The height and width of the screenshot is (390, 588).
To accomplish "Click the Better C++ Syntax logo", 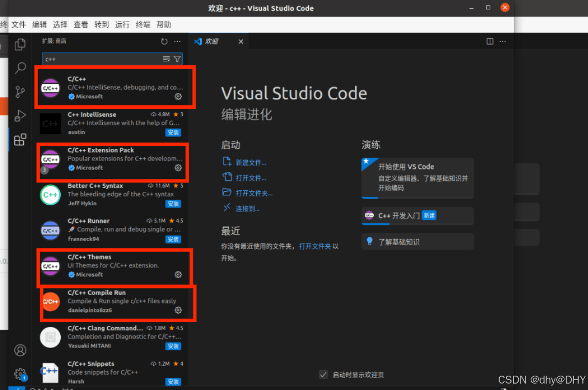I will [50, 195].
